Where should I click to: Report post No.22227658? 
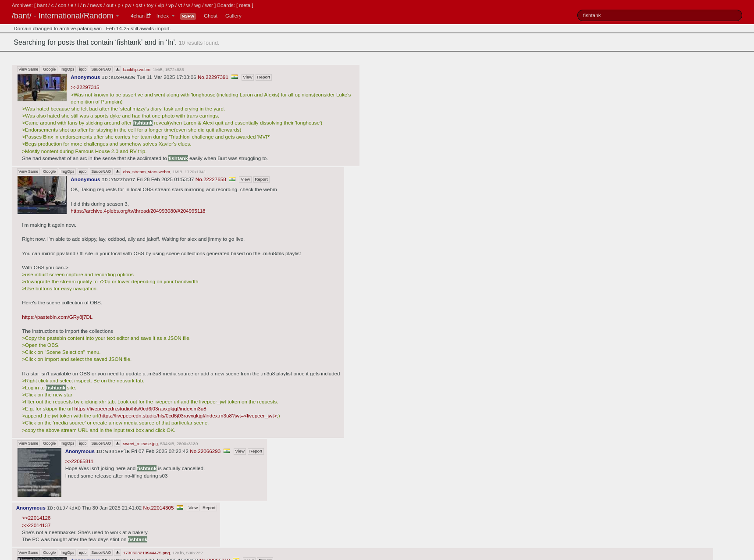[x=261, y=179]
